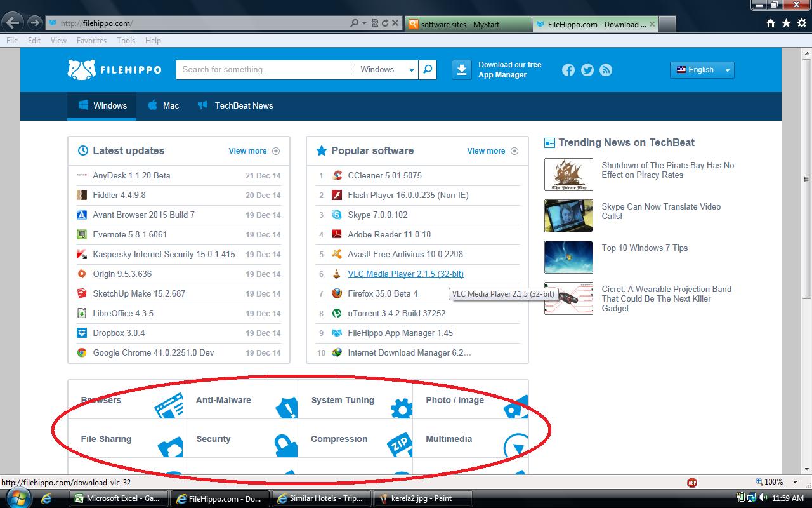
Task: Switch to kerela2.jpg Paint taskbar window
Action: pos(422,498)
